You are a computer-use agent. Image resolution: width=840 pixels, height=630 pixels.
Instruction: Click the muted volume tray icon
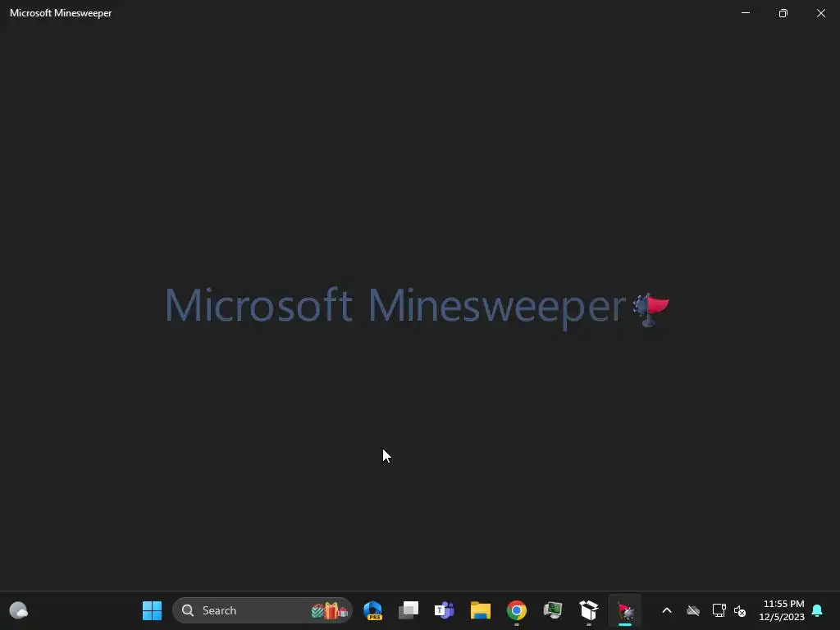click(740, 610)
